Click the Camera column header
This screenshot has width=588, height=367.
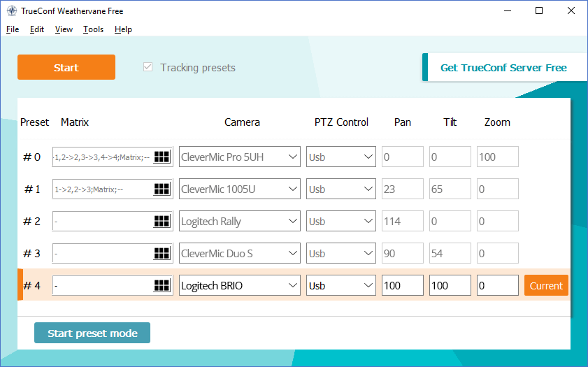coord(242,122)
